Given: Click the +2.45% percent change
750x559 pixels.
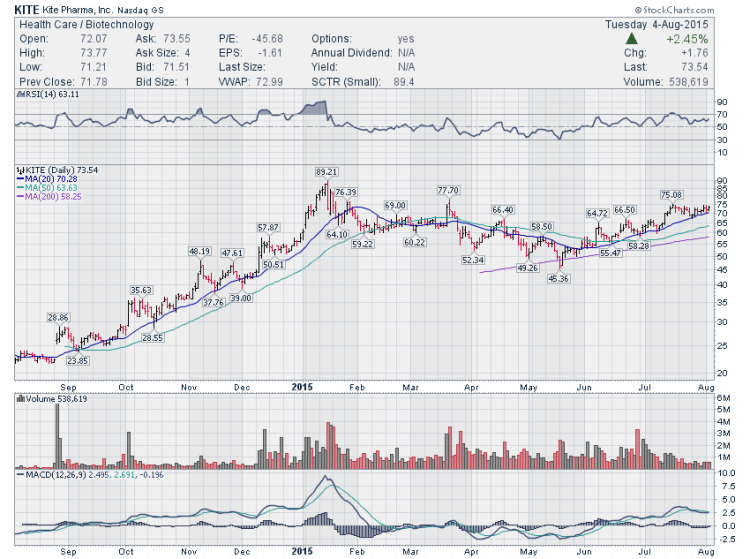Looking at the screenshot, I should tap(687, 39).
